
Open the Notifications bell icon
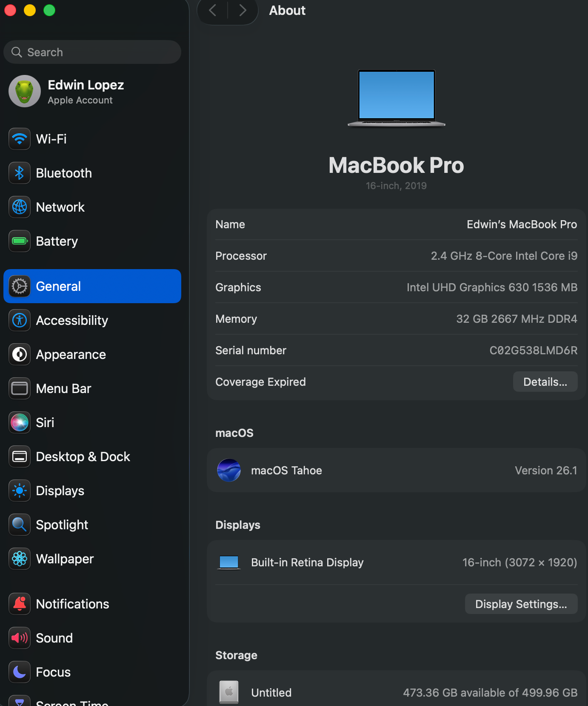point(20,604)
